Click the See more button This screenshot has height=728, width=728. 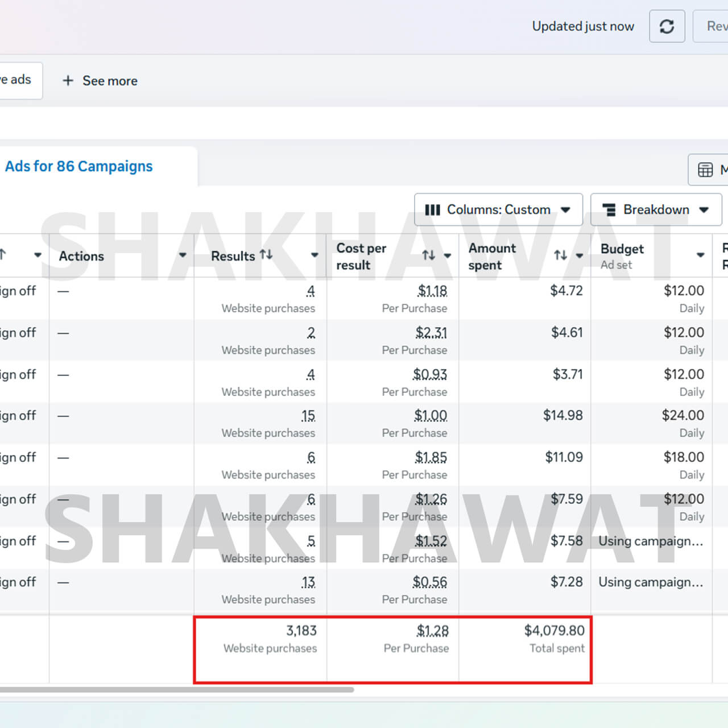[100, 81]
